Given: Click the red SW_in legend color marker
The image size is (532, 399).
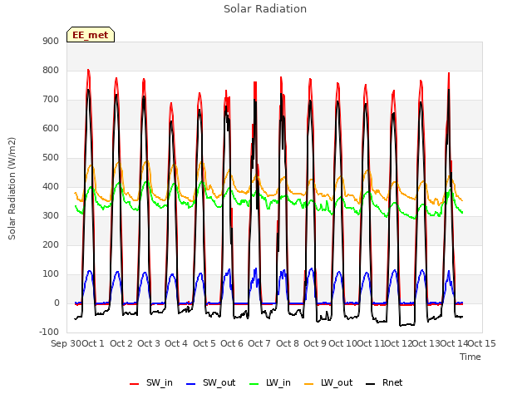Looking at the screenshot, I should coord(135,384).
